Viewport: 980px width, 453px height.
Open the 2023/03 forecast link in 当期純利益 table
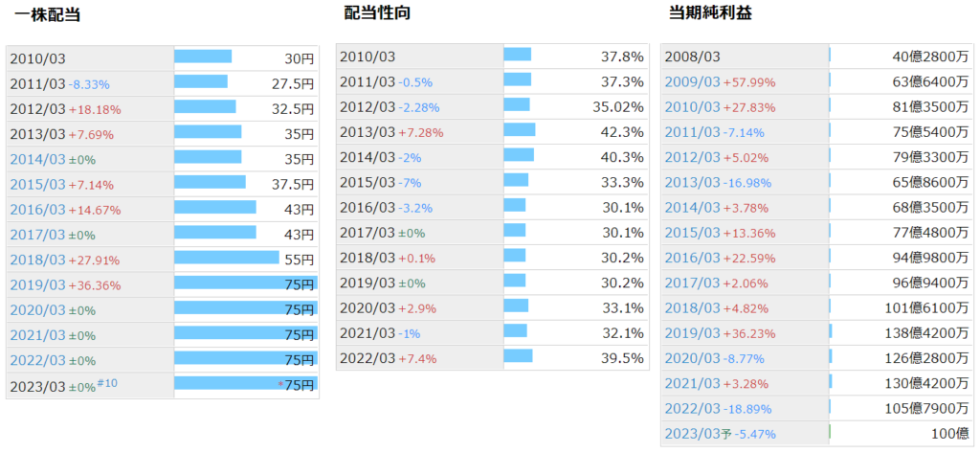click(693, 434)
